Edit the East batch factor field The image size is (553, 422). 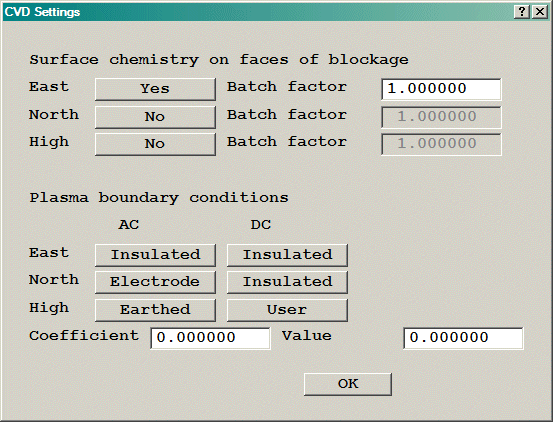(441, 89)
